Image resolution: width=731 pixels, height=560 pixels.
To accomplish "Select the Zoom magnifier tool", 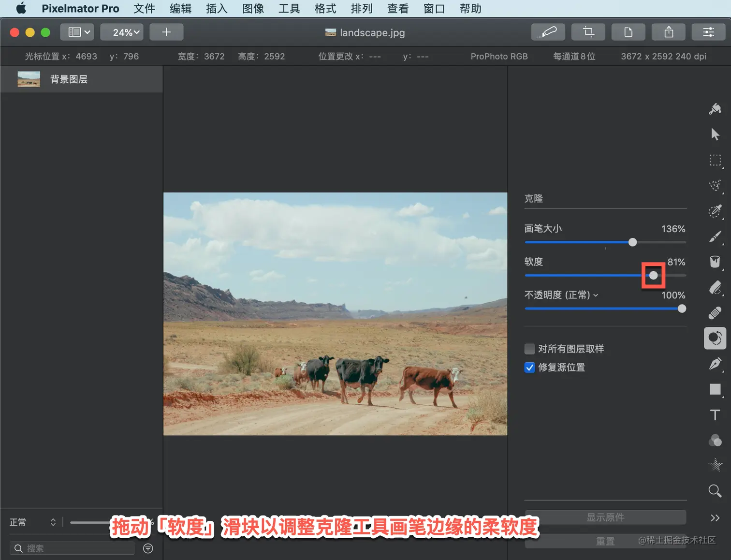I will point(715,491).
